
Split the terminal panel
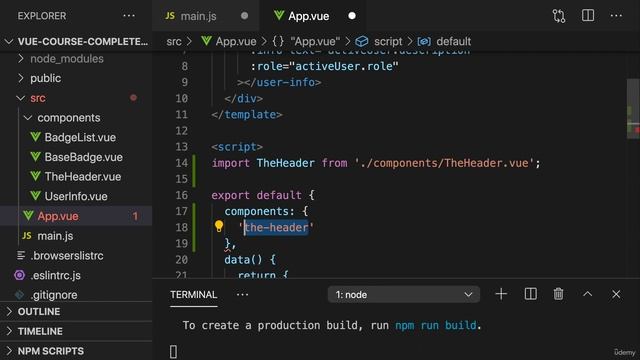click(531, 294)
